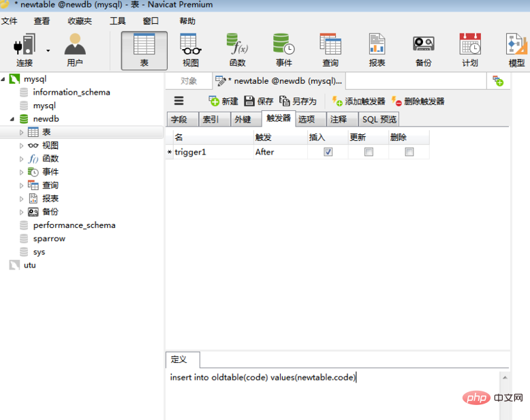Select the newtable @newdb designer tab
The width and height of the screenshot is (530, 420).
point(279,81)
